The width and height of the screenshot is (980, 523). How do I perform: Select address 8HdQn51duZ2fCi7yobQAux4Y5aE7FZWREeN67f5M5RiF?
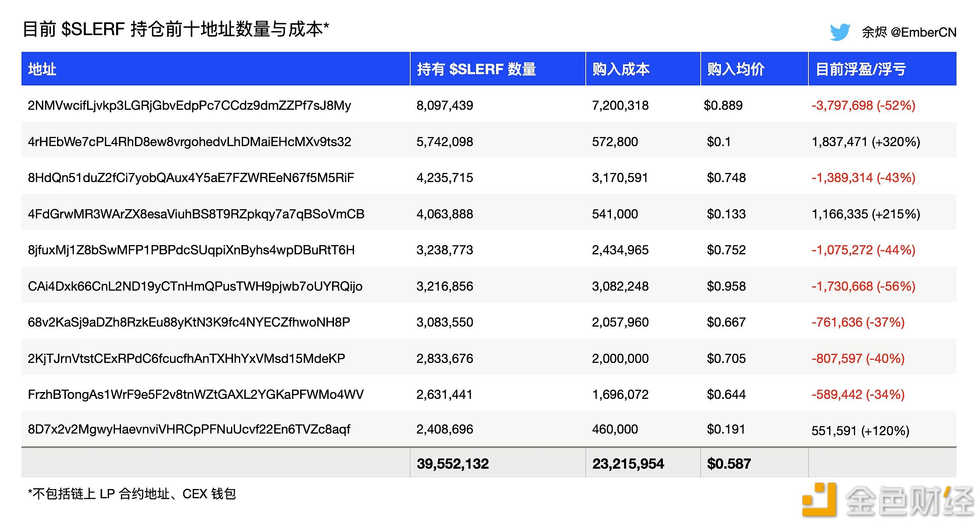(191, 178)
